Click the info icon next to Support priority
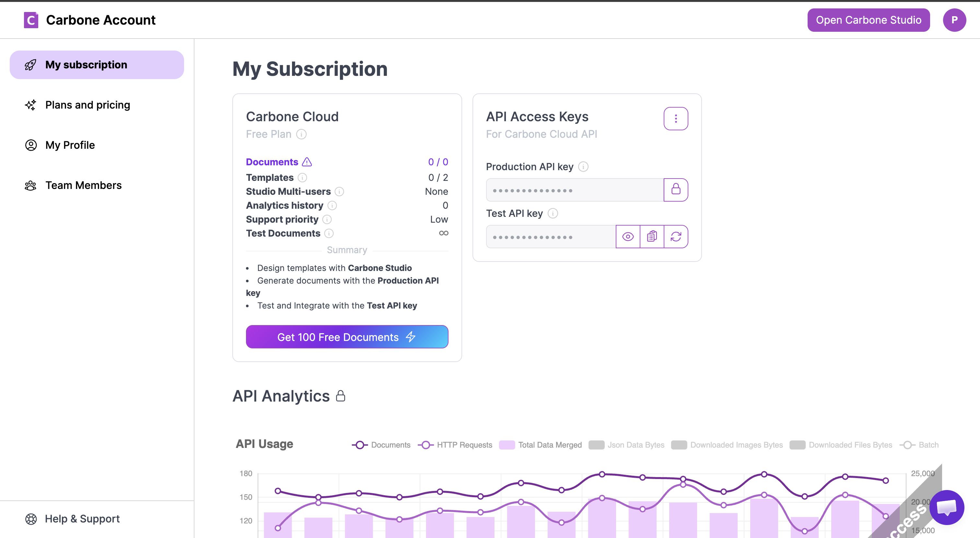The height and width of the screenshot is (538, 980). click(x=327, y=219)
